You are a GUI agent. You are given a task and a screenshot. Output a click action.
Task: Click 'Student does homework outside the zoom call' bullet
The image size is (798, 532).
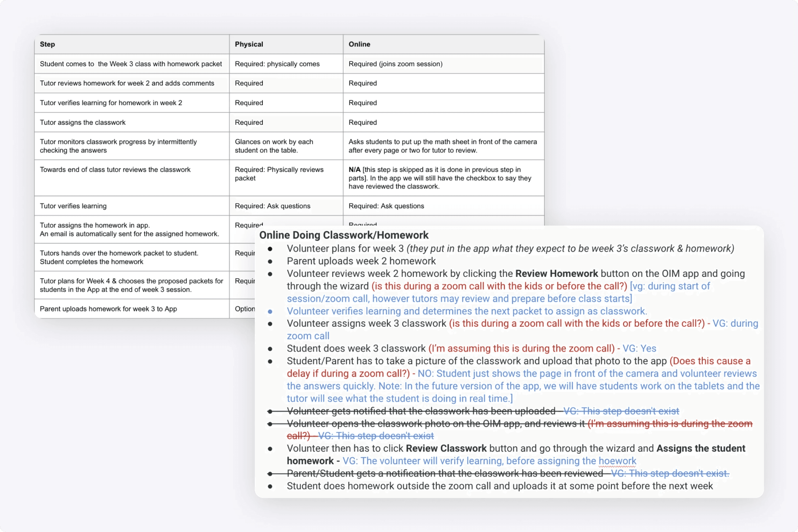click(x=500, y=486)
